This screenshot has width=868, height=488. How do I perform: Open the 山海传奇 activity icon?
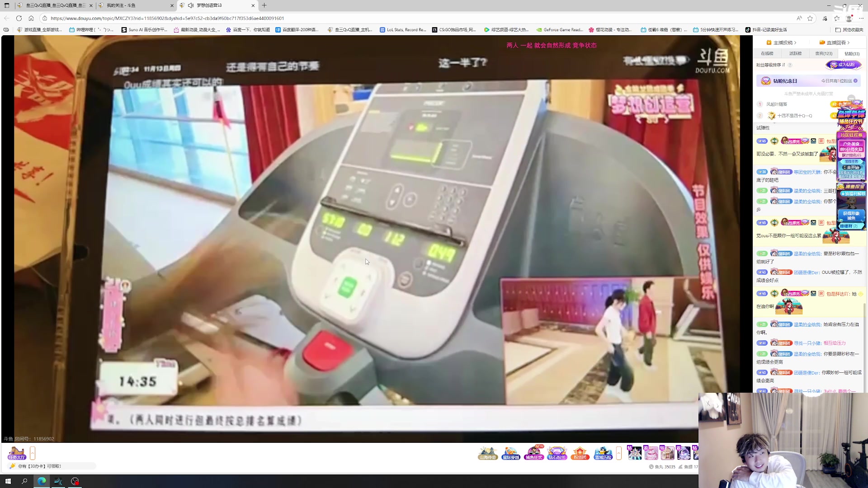pos(488,453)
